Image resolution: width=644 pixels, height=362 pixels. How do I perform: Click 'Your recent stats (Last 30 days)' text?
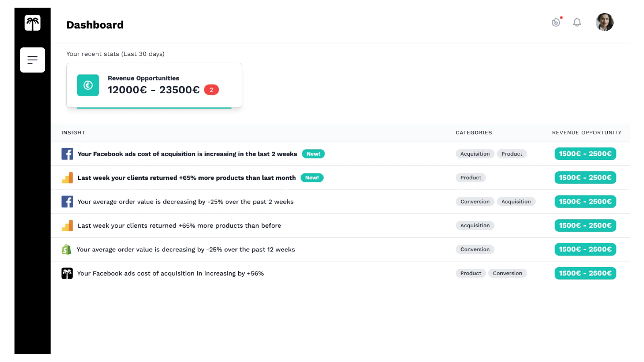pos(116,54)
